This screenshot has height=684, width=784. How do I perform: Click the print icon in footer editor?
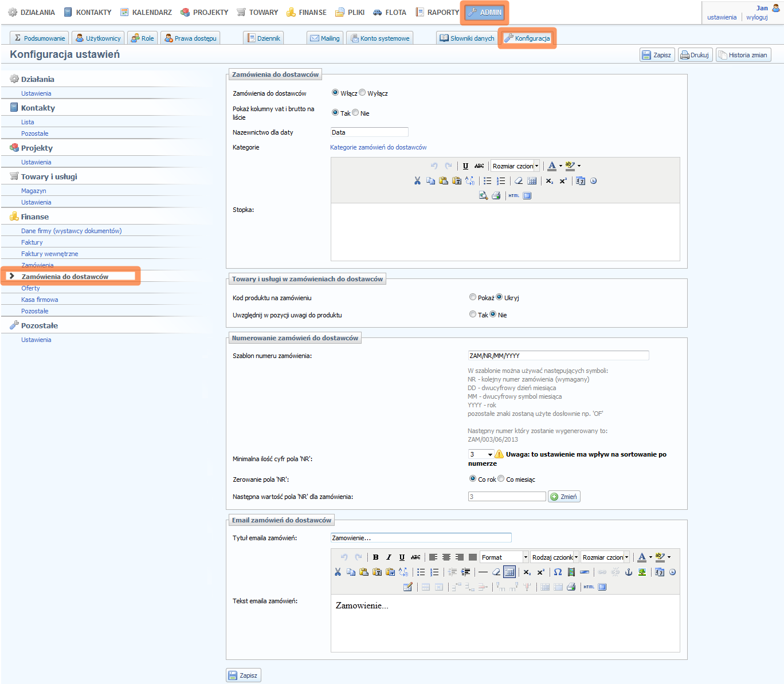tap(496, 196)
